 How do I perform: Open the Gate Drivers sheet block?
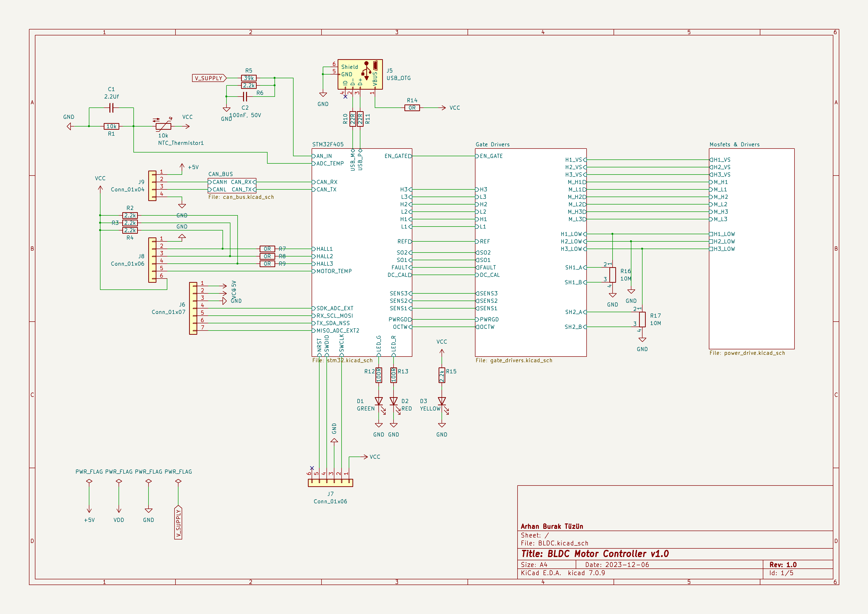530,252
